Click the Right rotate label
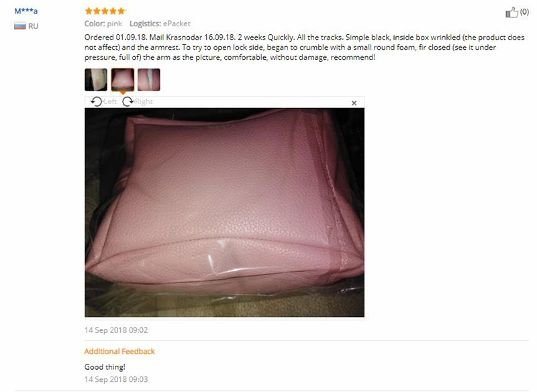 click(144, 101)
